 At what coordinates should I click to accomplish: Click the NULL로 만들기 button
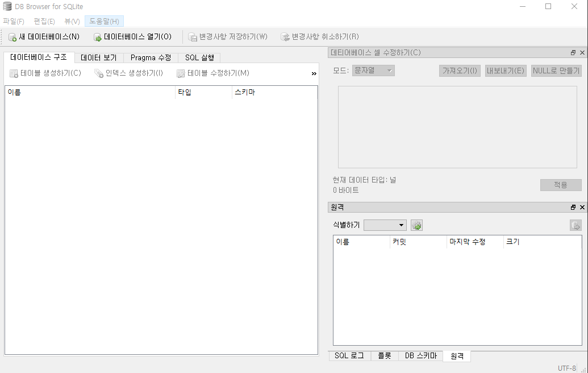556,71
